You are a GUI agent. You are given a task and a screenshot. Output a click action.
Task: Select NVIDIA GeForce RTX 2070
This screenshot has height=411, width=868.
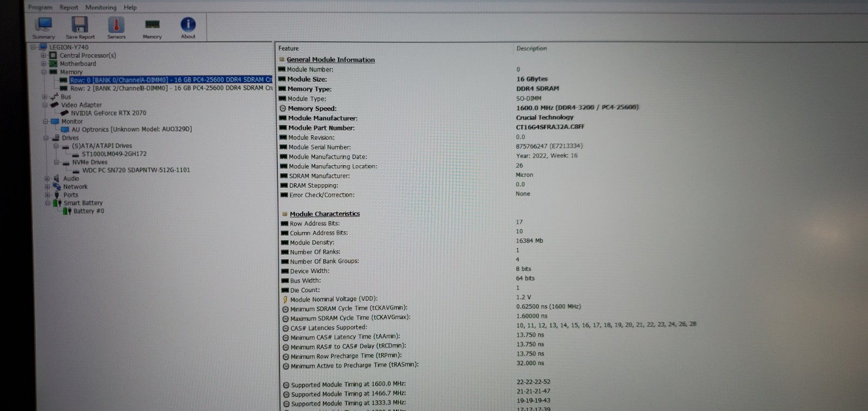(x=108, y=113)
